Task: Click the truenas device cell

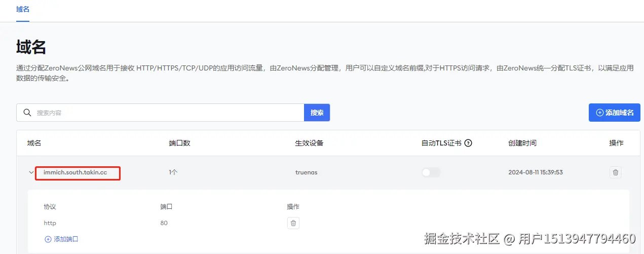Action: coord(306,172)
